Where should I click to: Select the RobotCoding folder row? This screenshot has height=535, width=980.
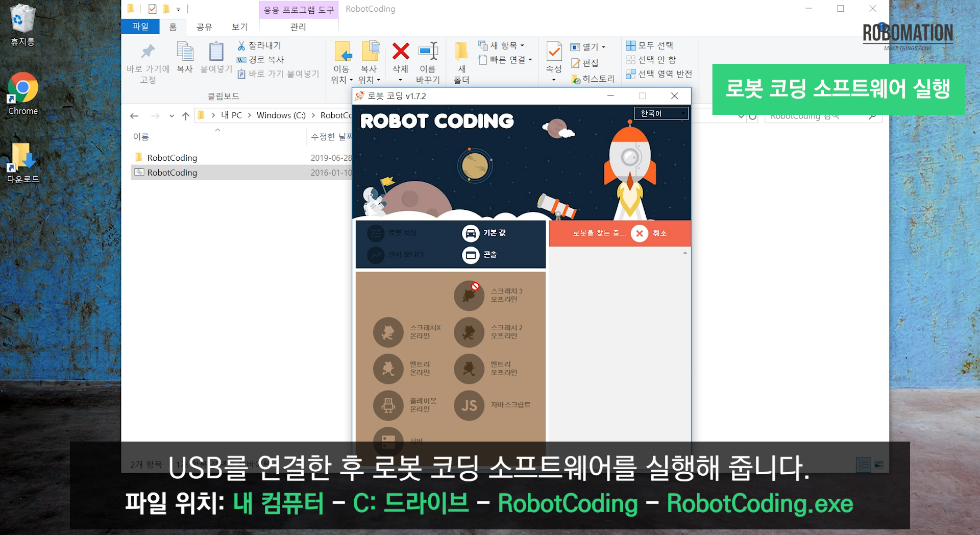(x=242, y=158)
